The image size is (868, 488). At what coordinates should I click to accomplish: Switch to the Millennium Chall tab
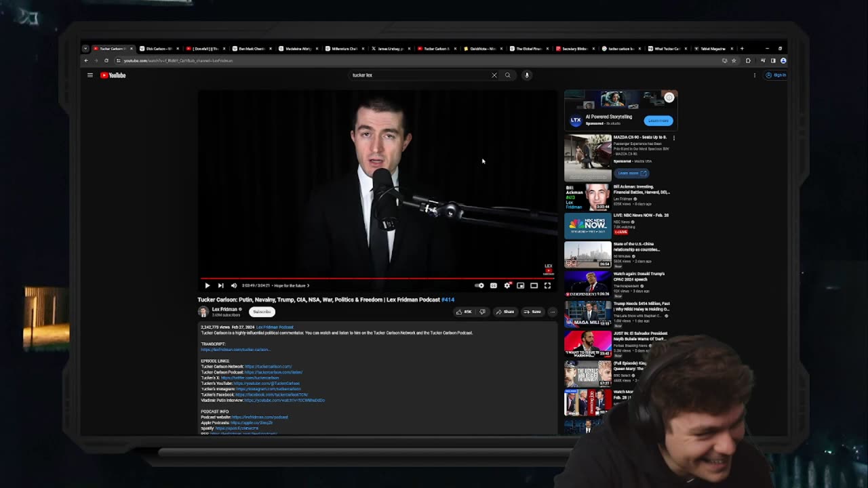344,49
